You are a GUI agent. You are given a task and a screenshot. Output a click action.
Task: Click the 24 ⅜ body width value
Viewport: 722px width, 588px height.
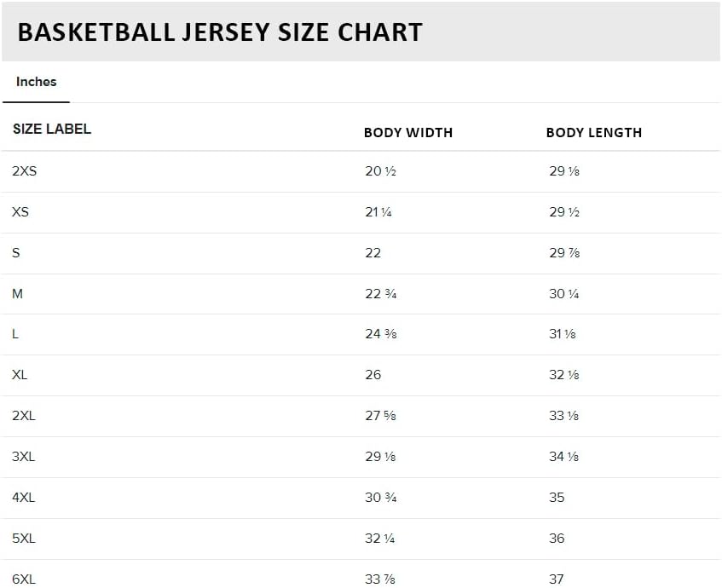[381, 334]
